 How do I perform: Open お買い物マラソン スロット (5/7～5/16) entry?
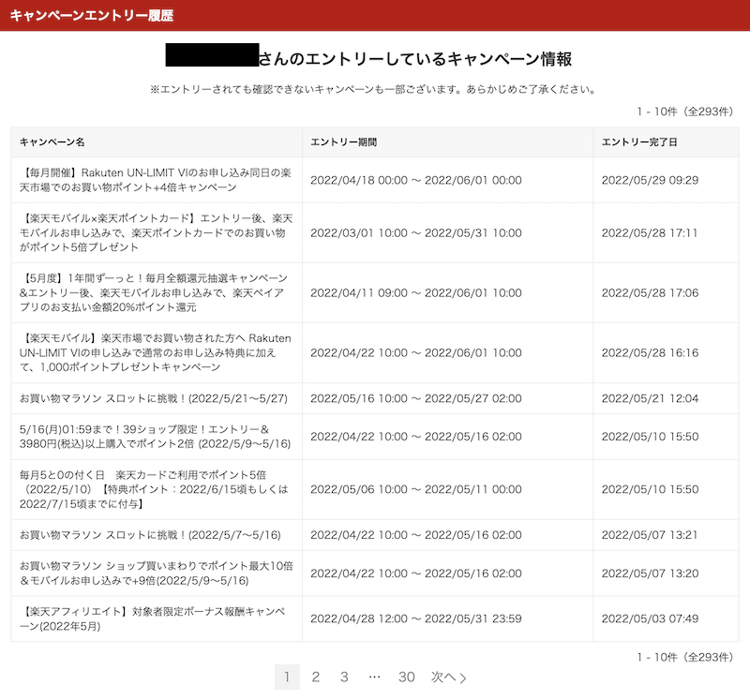pyautogui.click(x=150, y=535)
